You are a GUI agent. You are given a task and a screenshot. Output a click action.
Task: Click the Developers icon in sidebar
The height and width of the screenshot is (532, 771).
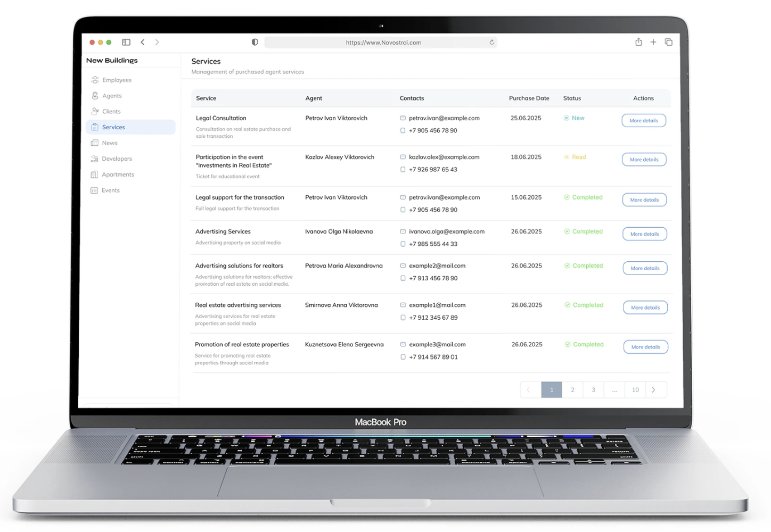[x=95, y=159]
